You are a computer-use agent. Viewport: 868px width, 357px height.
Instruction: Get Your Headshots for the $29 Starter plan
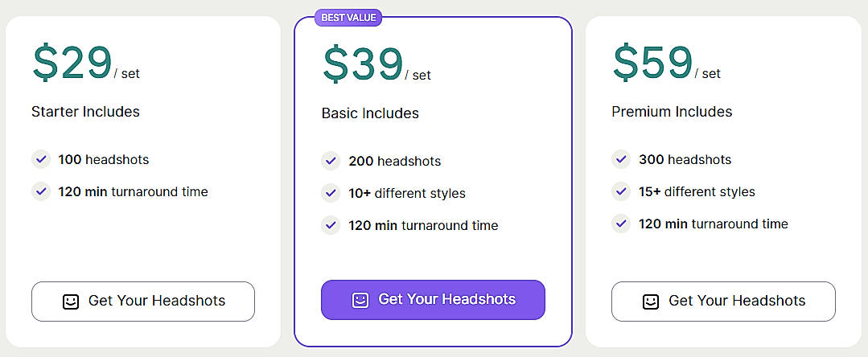(x=143, y=302)
